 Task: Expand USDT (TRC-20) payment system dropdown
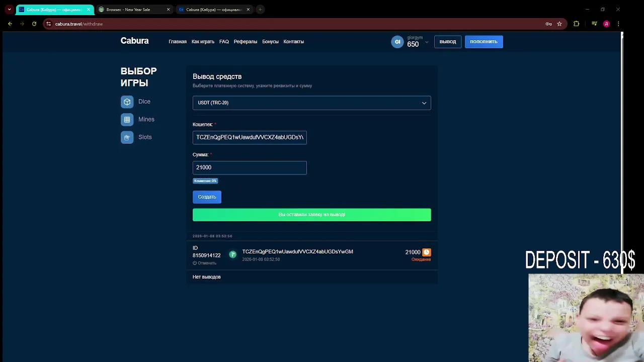pos(312,103)
